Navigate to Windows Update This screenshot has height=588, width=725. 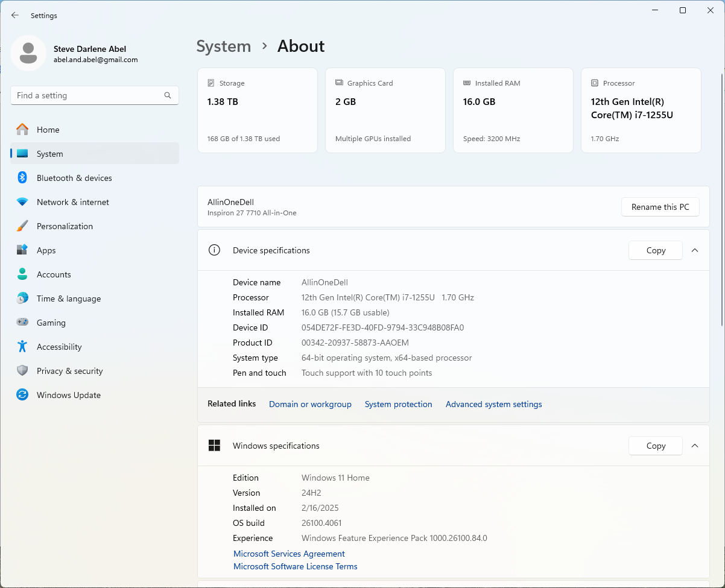tap(95, 395)
